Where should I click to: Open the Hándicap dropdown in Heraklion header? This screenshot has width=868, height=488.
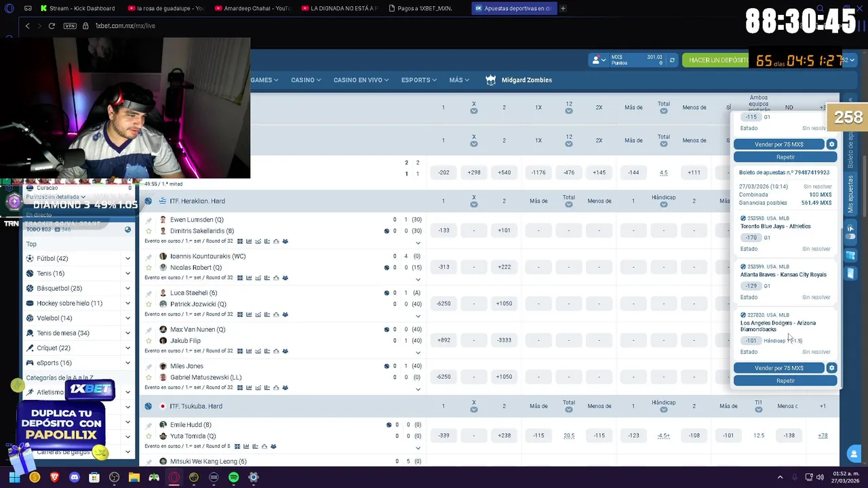coord(663,204)
